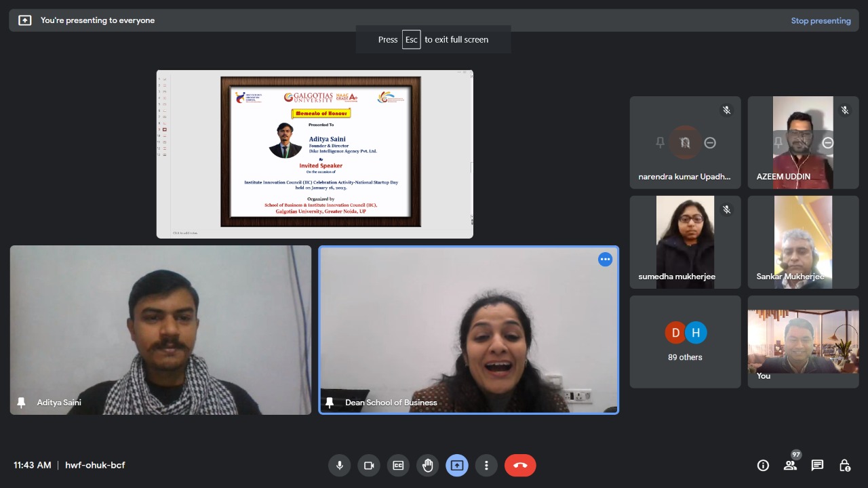
Task: Open more options three-dot menu
Action: [x=486, y=466]
